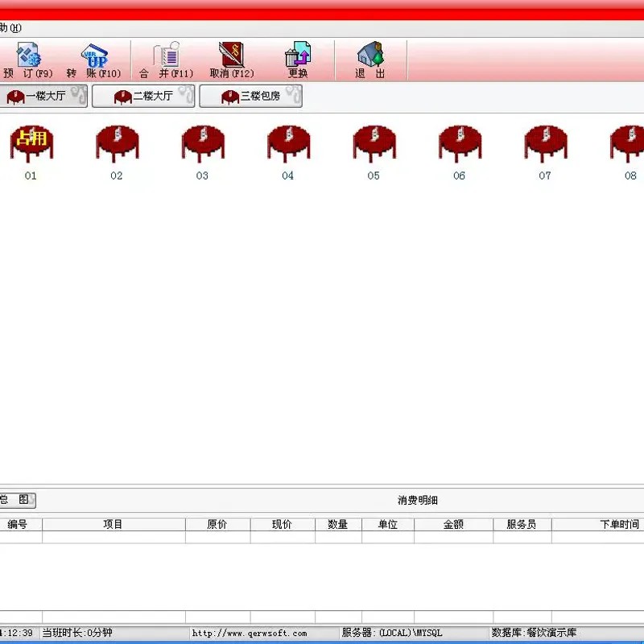The image size is (644, 644).
Task: Click the 转账 (F10) transfer icon
Action: point(94,60)
